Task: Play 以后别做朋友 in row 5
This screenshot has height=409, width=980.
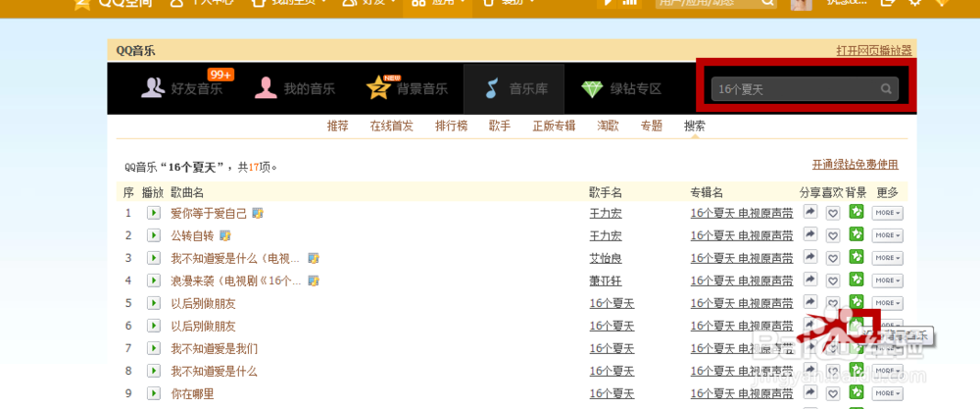Action: 153,303
